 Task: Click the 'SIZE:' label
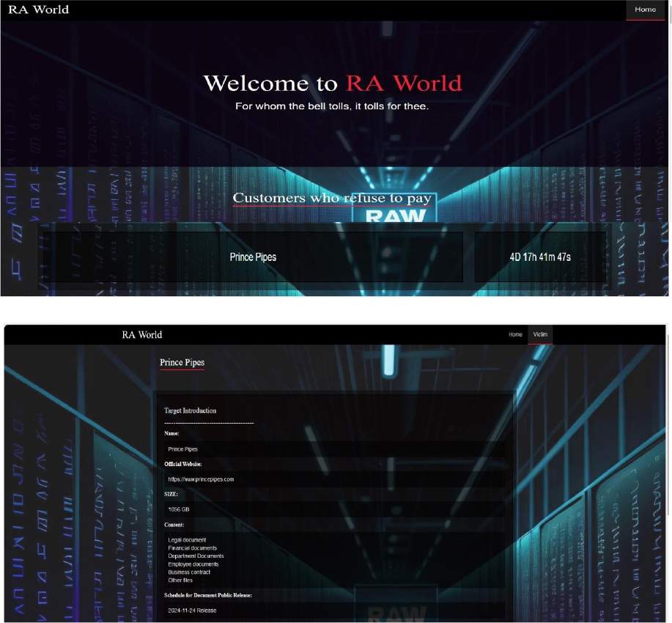pos(171,494)
